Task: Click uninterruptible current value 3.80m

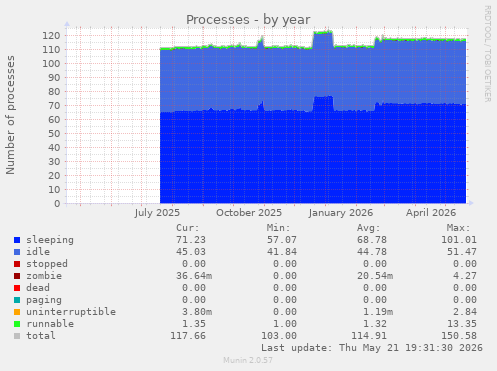Action: (x=197, y=312)
